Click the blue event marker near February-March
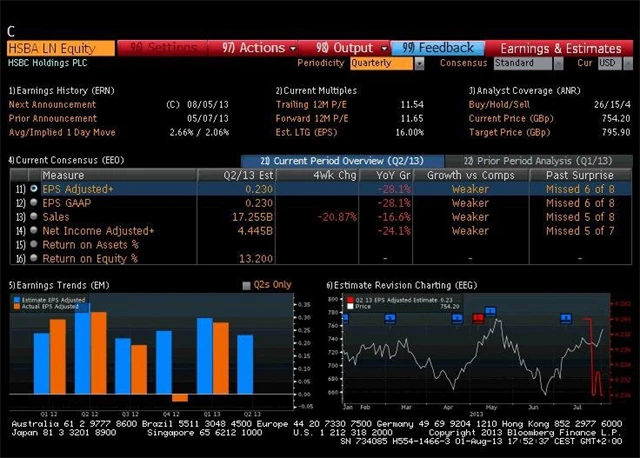Viewport: 640px width, 458px height. pyautogui.click(x=390, y=318)
